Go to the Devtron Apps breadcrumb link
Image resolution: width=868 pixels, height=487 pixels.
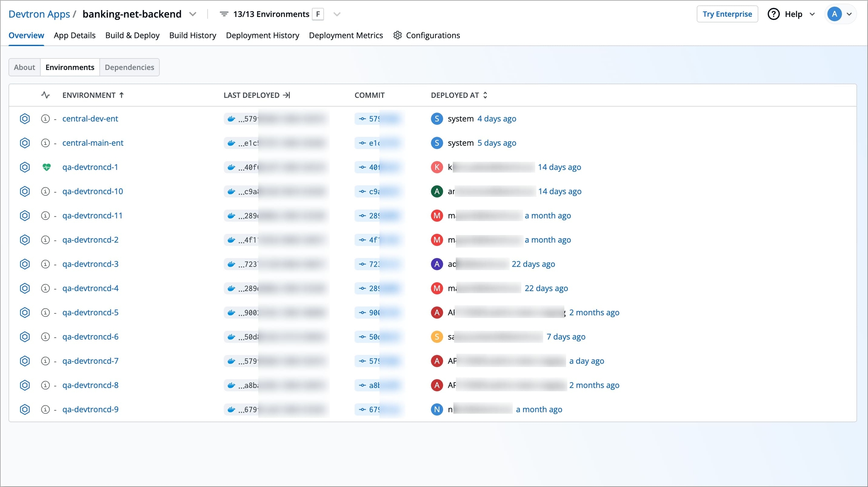[x=39, y=14]
